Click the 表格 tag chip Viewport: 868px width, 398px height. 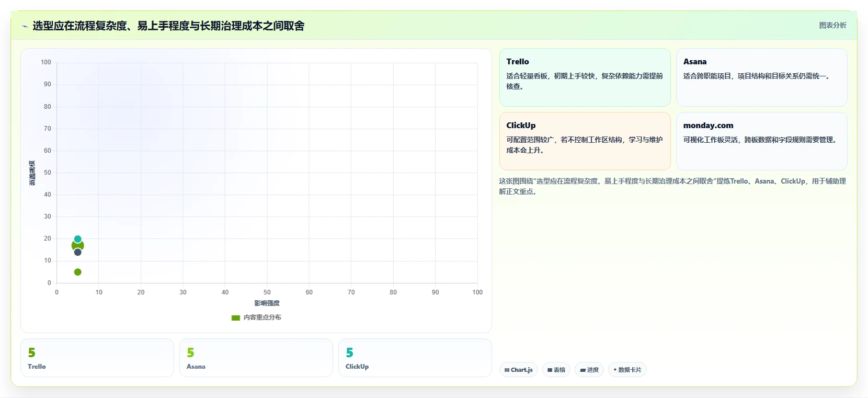pyautogui.click(x=556, y=370)
